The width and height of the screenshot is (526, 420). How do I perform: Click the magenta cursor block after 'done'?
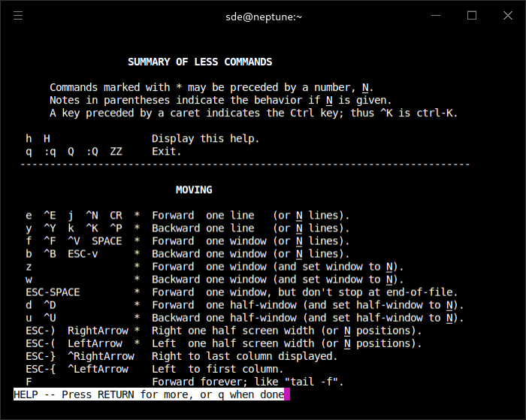click(287, 394)
